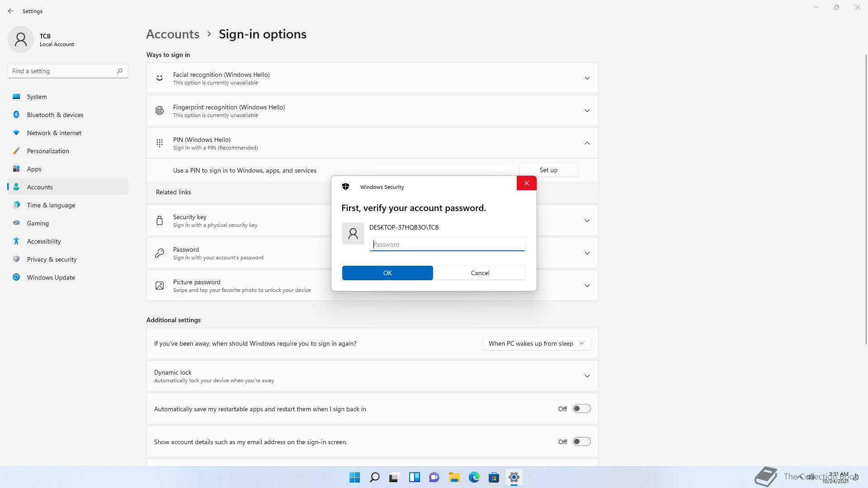Open taskbar Search
This screenshot has height=488, width=868.
coord(375,477)
